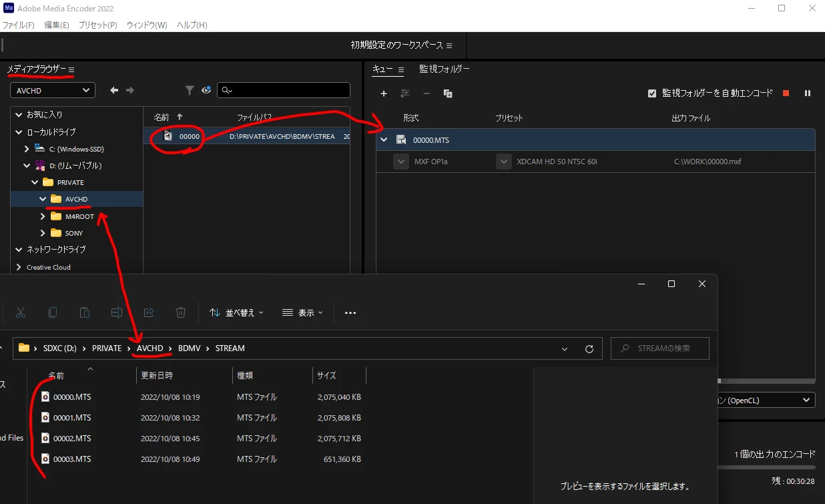This screenshot has width=825, height=504.
Task: Remove item with the minus icon
Action: (427, 93)
